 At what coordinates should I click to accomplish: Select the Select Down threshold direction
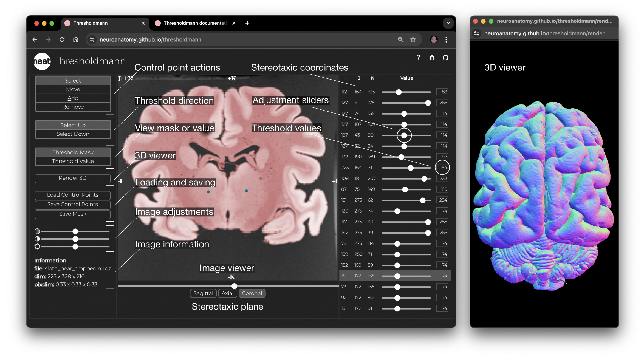point(73,134)
